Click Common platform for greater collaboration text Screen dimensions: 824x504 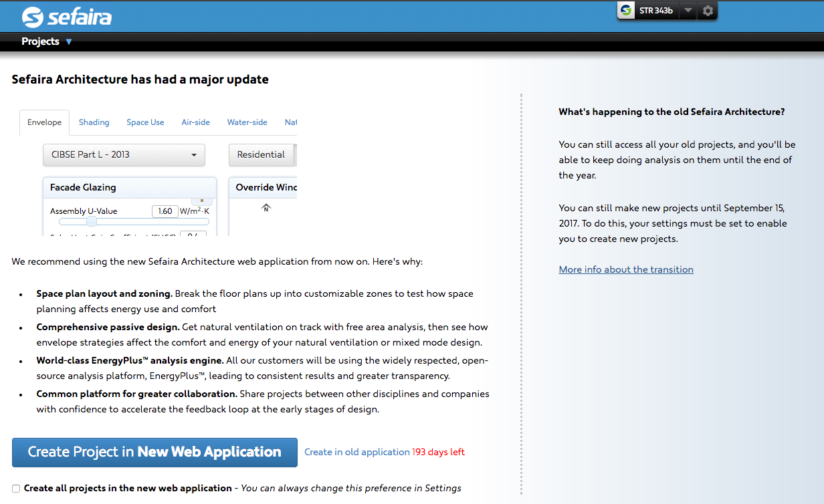pyautogui.click(x=136, y=394)
